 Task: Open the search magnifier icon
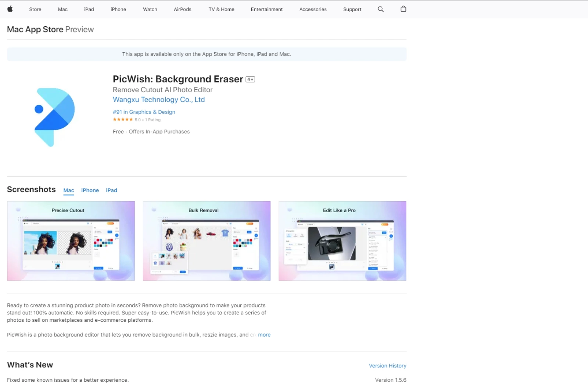point(381,9)
